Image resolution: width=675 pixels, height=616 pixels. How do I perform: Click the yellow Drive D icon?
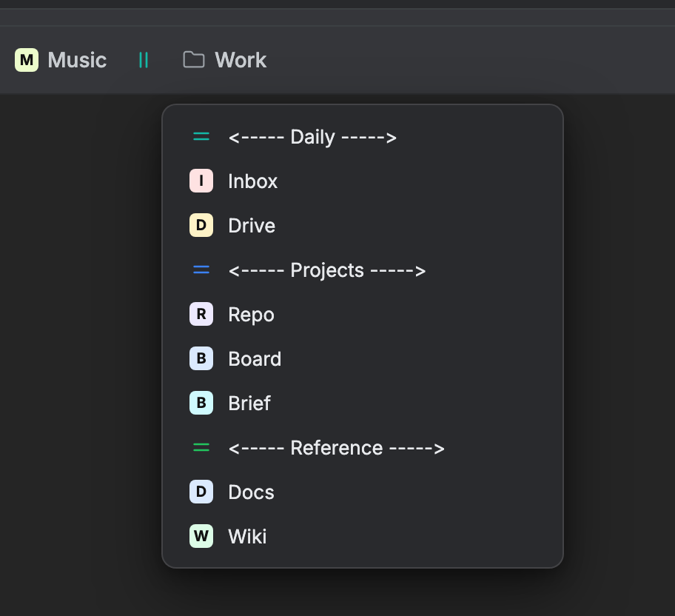tap(201, 225)
